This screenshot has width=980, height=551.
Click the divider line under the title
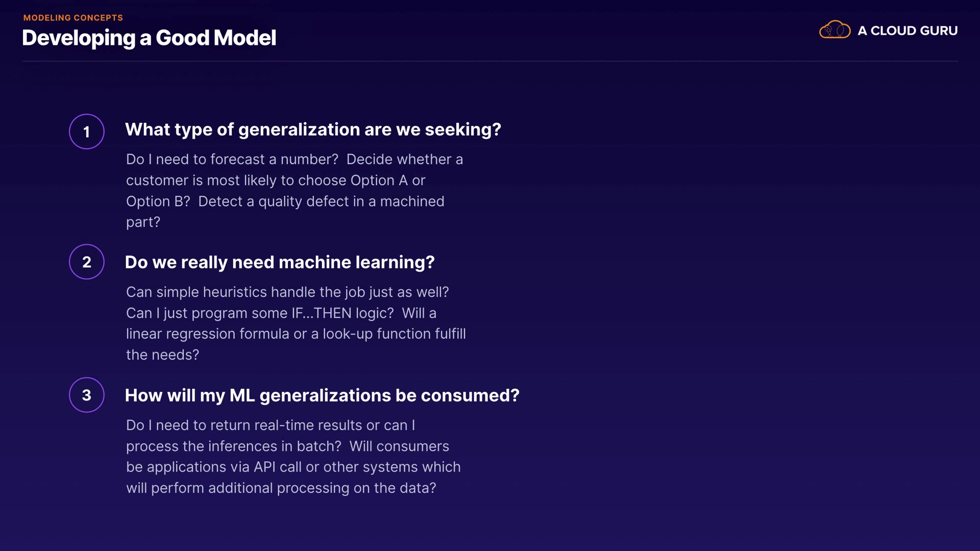point(490,61)
